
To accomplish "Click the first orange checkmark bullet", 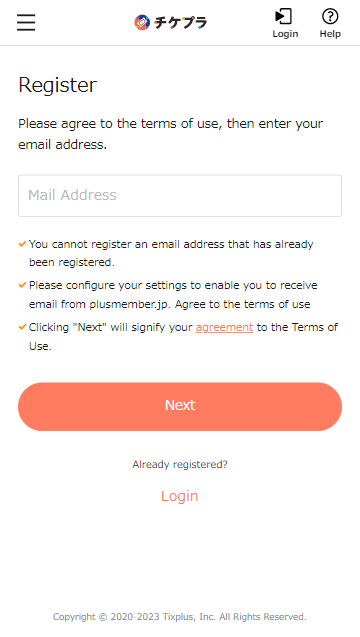I will tap(22, 244).
